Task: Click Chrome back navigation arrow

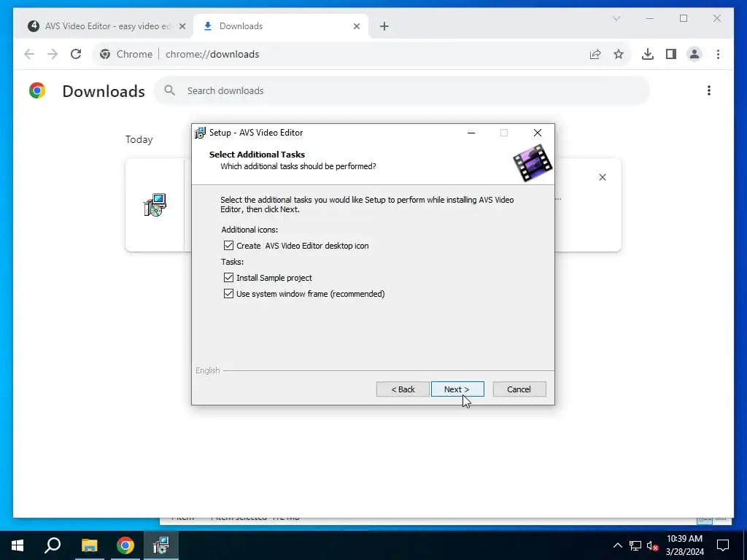Action: pyautogui.click(x=29, y=54)
